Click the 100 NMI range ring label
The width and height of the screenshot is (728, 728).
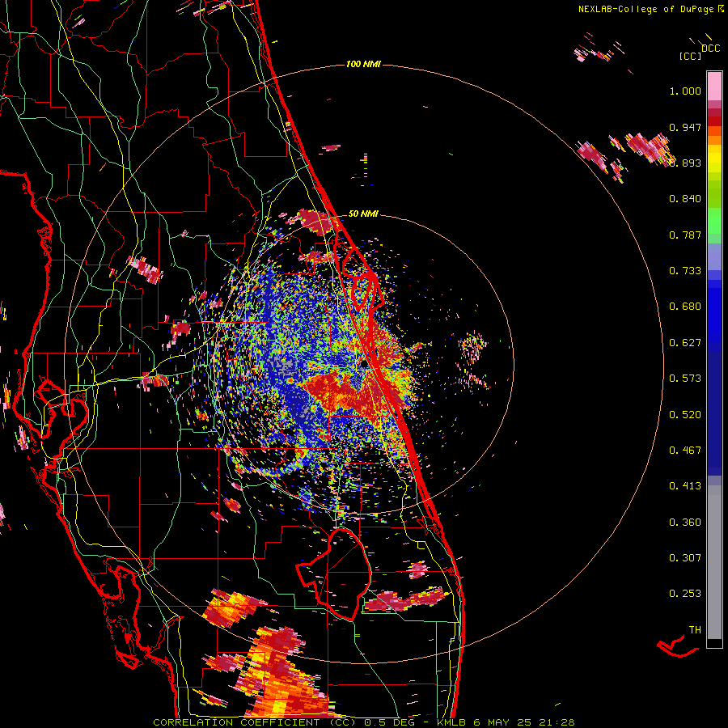(x=363, y=64)
